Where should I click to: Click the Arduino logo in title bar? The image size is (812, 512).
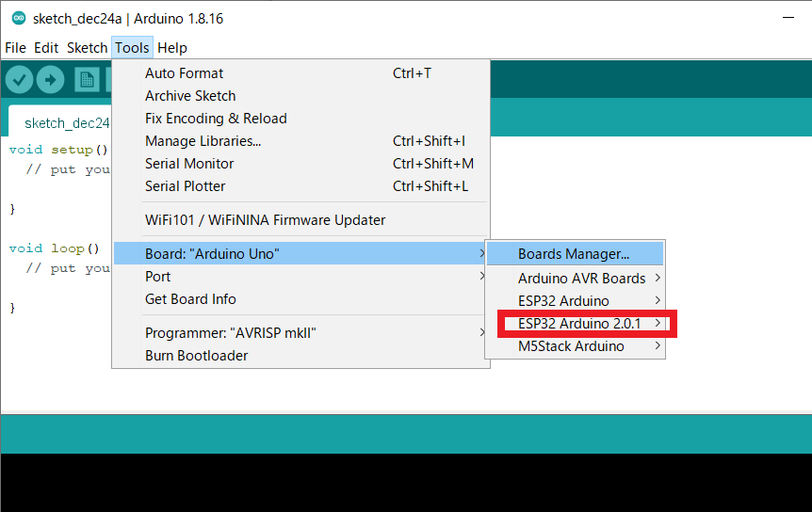click(x=18, y=19)
